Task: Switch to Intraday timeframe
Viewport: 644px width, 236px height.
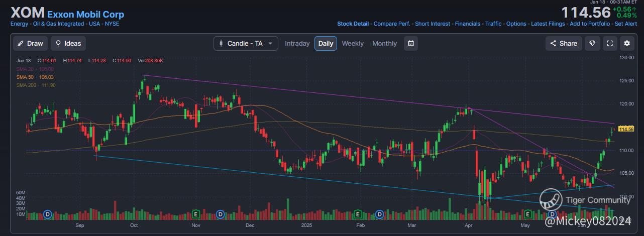Action: pyautogui.click(x=297, y=43)
